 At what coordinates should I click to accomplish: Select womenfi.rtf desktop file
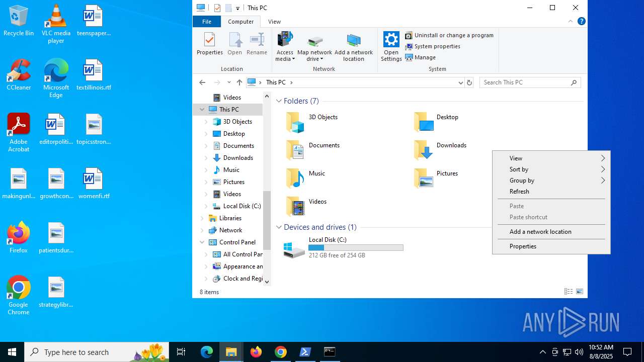click(x=94, y=184)
